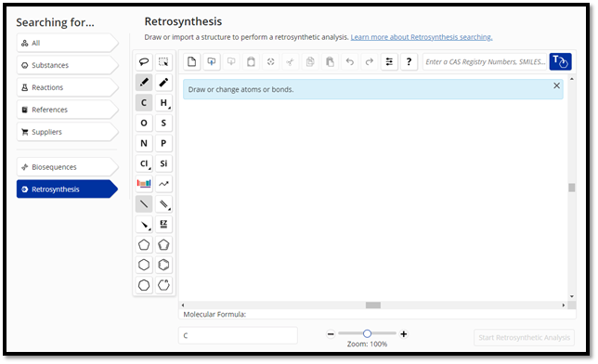598x364 pixels.
Task: Pick the Oxygen atom button
Action: tap(144, 123)
